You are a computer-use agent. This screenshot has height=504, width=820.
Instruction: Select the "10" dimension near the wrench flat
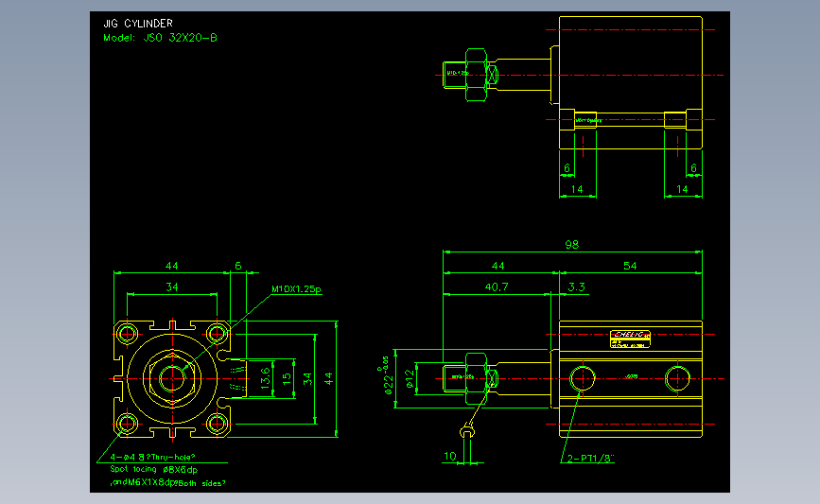tap(450, 457)
